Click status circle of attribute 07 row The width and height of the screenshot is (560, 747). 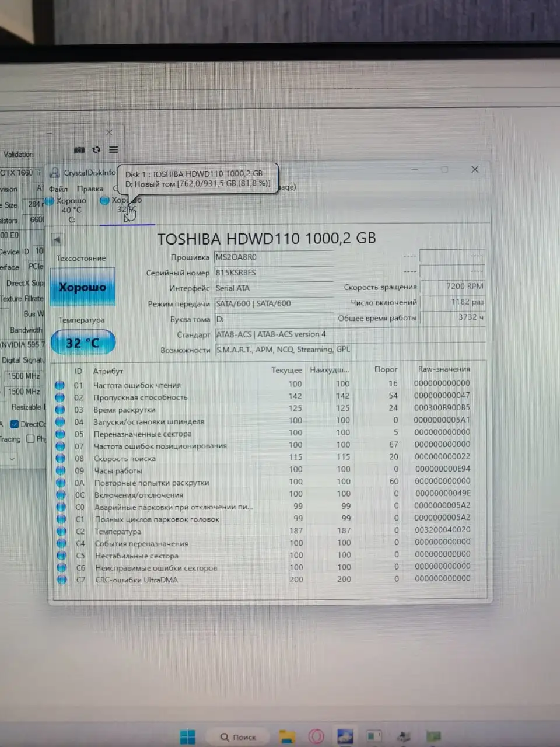60,446
